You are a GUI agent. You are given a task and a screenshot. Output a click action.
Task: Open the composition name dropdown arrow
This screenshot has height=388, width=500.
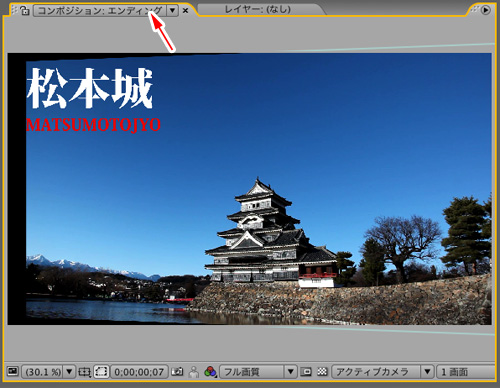tap(172, 10)
